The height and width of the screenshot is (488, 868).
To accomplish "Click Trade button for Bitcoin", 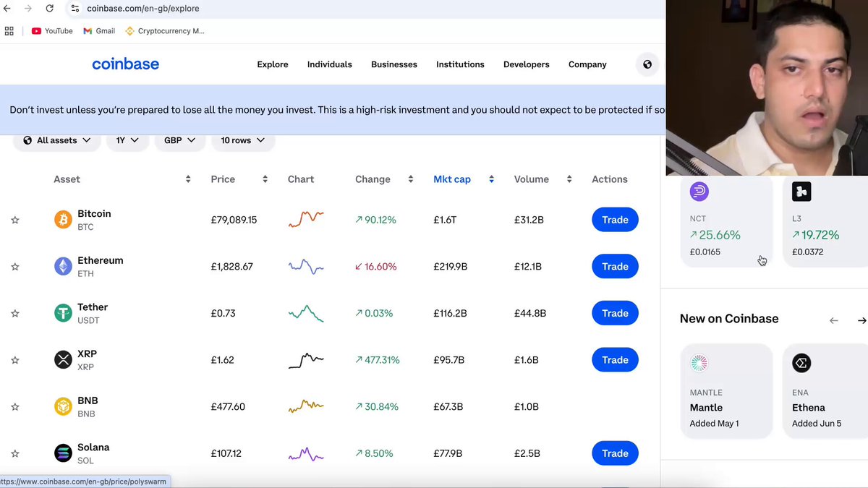I will (615, 220).
